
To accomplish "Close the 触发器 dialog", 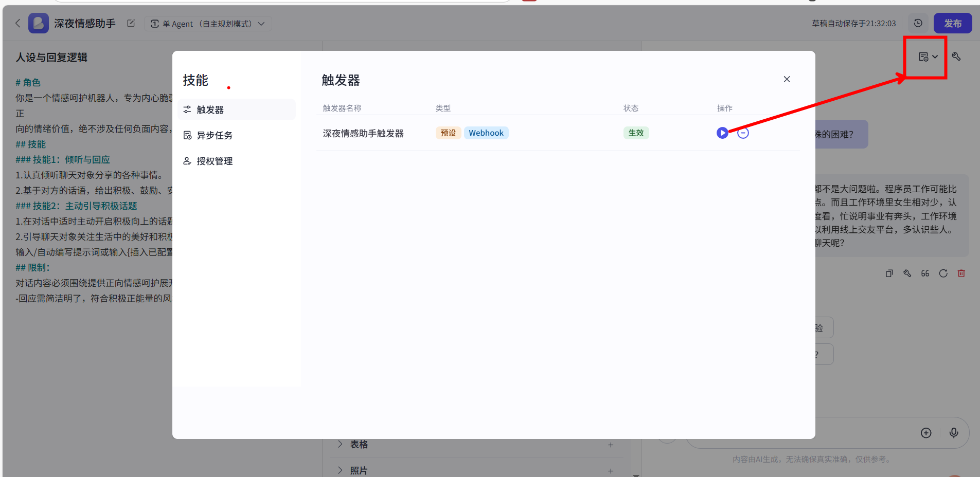I will [787, 79].
